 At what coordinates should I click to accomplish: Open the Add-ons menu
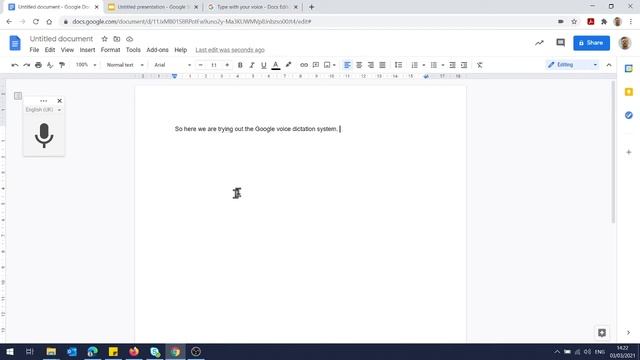click(x=158, y=50)
